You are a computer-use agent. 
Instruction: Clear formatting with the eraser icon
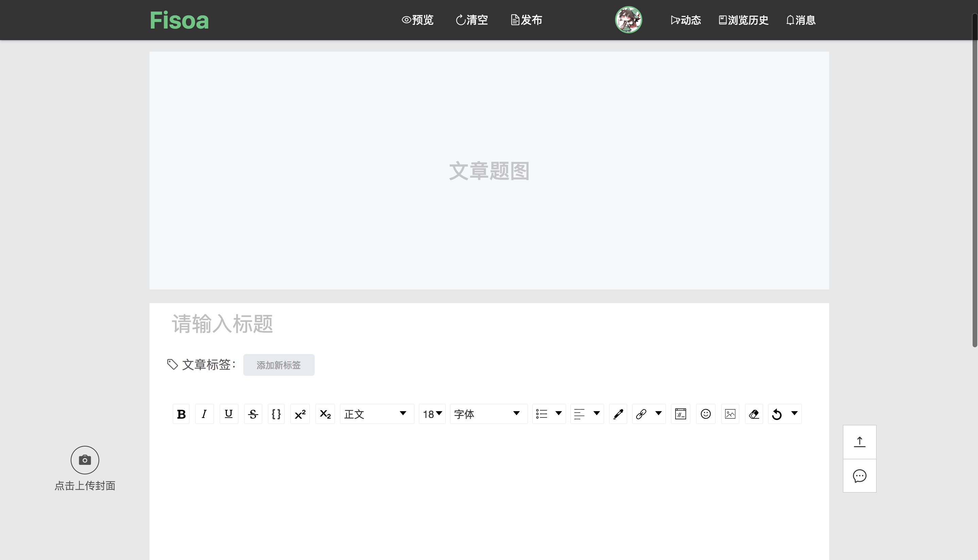point(754,414)
